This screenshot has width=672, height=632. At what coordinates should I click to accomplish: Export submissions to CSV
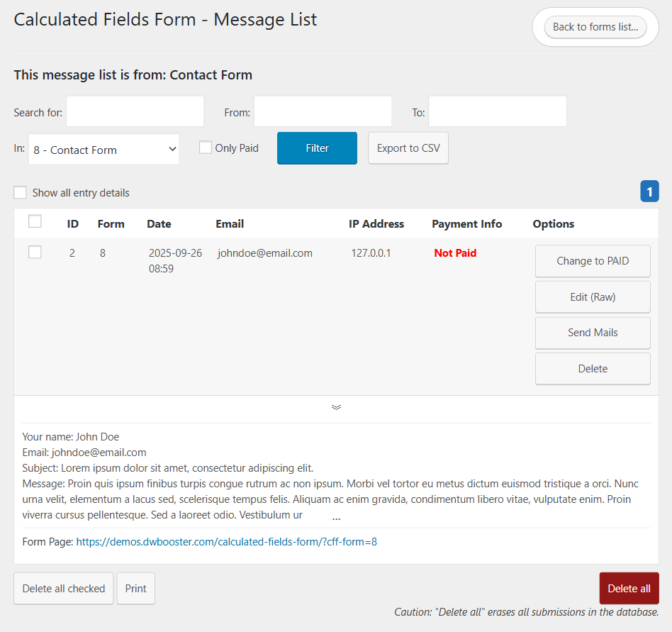tap(408, 148)
